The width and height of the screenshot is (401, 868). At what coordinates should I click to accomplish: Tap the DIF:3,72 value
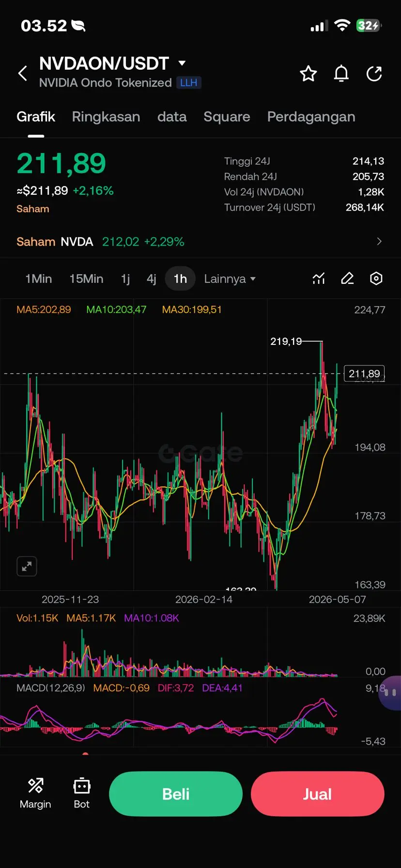pos(176,688)
